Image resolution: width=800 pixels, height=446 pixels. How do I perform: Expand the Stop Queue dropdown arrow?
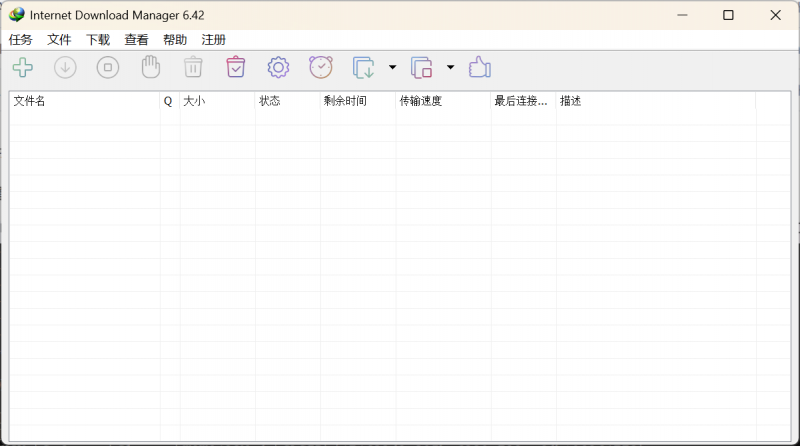pos(451,67)
